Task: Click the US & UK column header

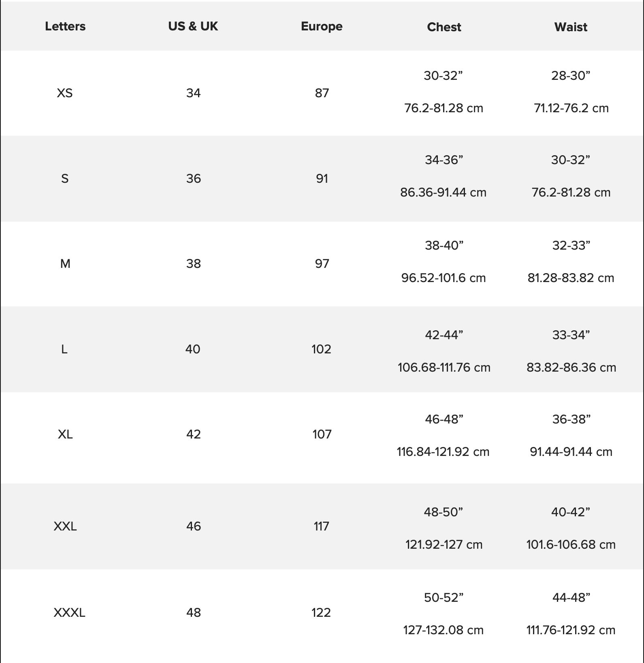Action: 193,26
